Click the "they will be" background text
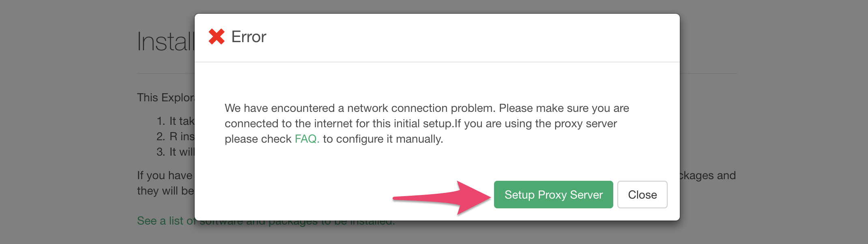This screenshot has height=244, width=868. pos(165,191)
